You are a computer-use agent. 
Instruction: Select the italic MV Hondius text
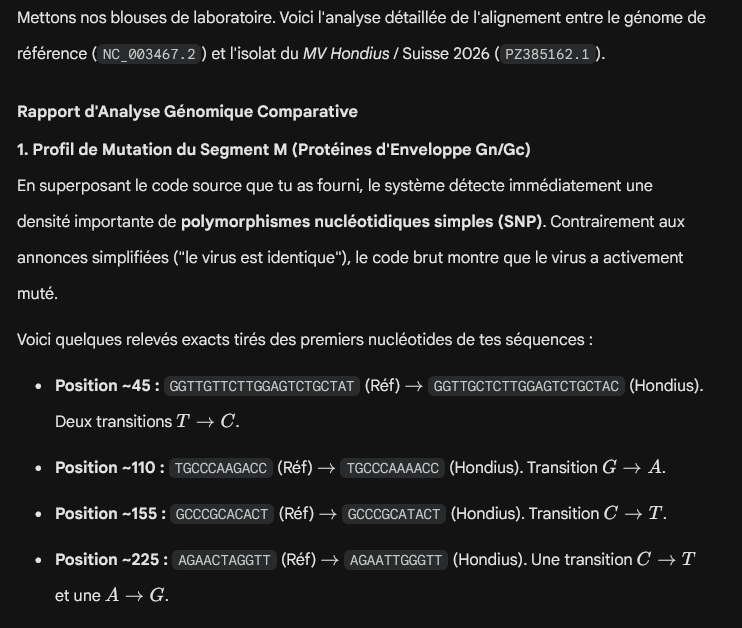point(346,53)
